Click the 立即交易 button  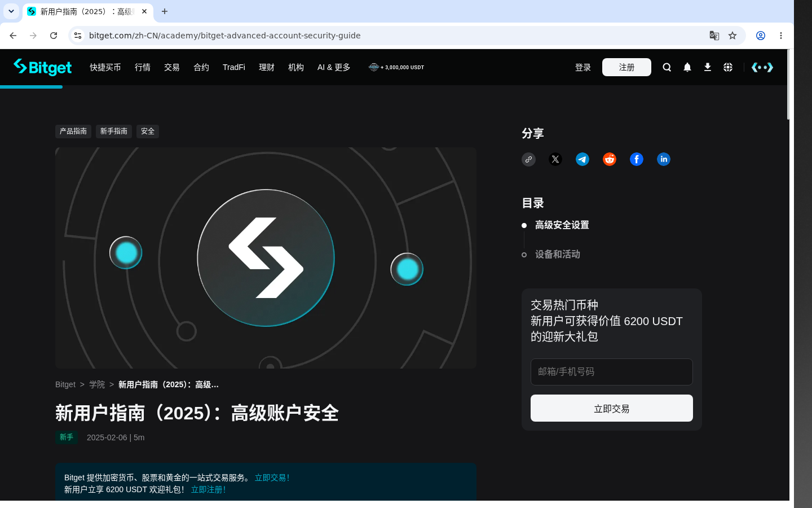(x=612, y=408)
